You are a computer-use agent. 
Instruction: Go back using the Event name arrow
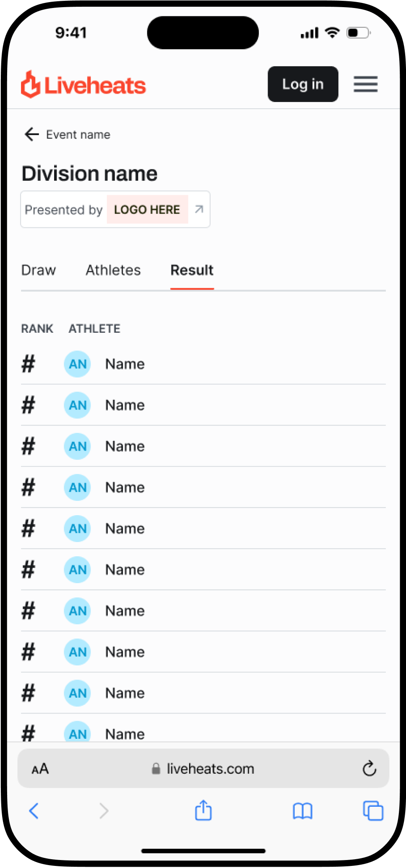coord(31,134)
